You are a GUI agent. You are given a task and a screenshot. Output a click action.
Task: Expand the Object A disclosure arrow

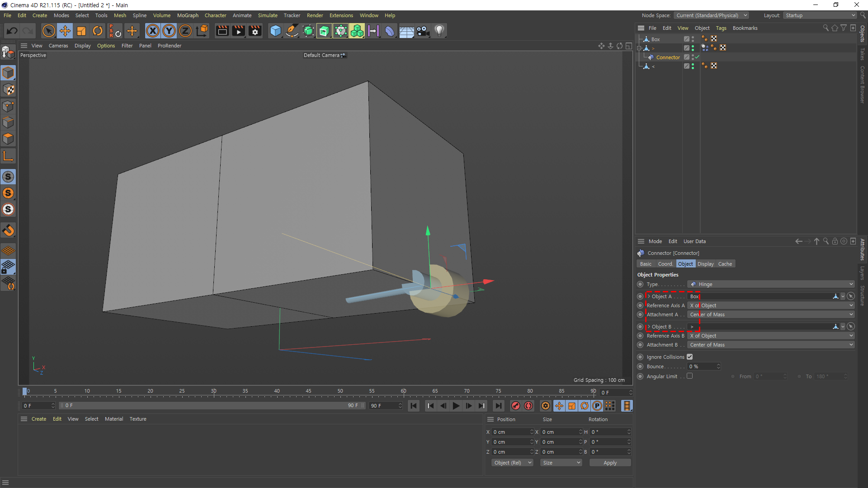pyautogui.click(x=649, y=296)
